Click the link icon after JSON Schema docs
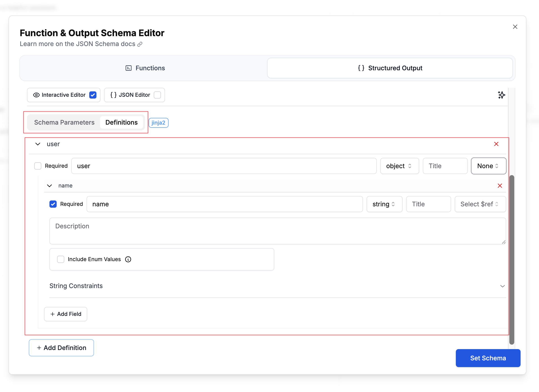This screenshot has height=392, width=539. coord(140,44)
